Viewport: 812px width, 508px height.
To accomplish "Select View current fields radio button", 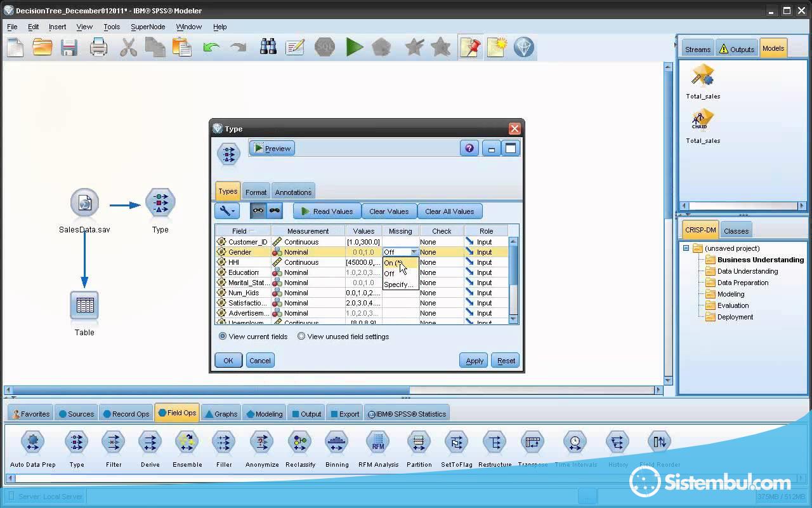I will [x=223, y=337].
